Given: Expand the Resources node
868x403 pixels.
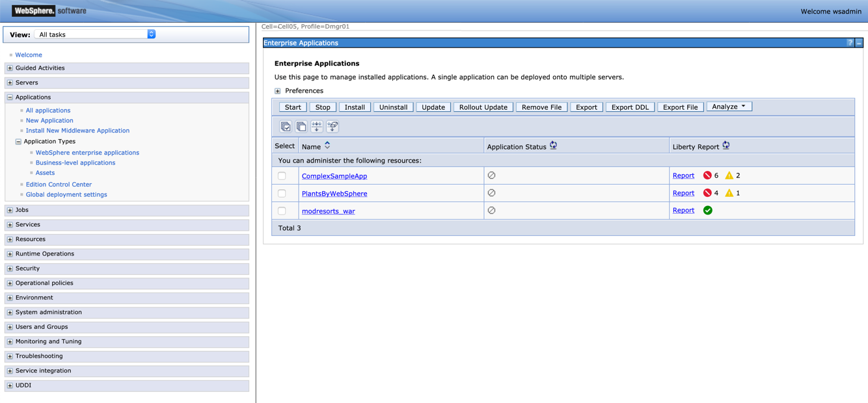Looking at the screenshot, I should [10, 240].
